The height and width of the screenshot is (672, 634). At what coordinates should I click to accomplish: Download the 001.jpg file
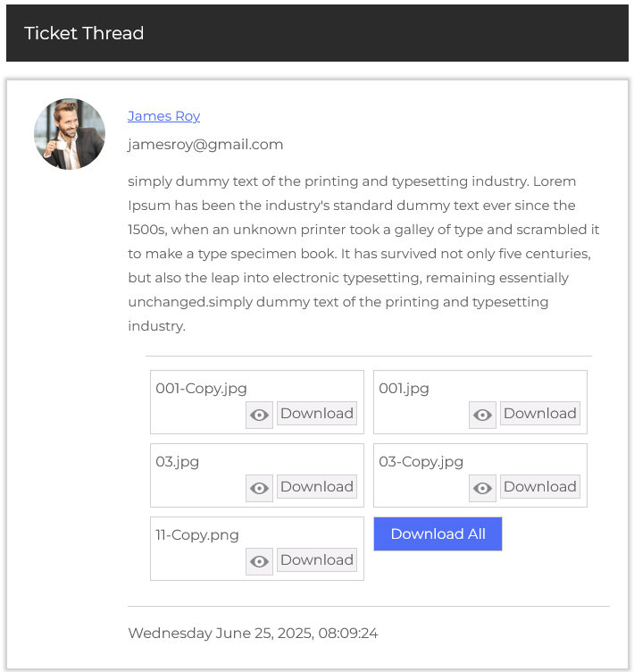pos(539,414)
